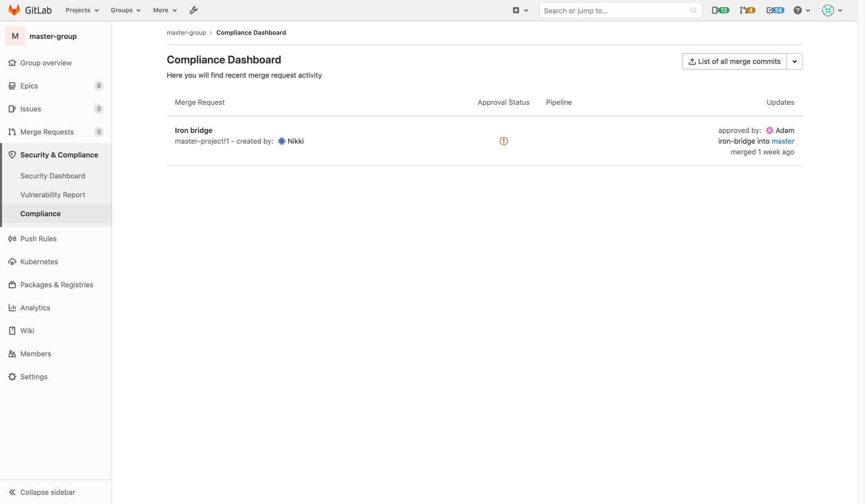Open Group overview page

tap(46, 63)
